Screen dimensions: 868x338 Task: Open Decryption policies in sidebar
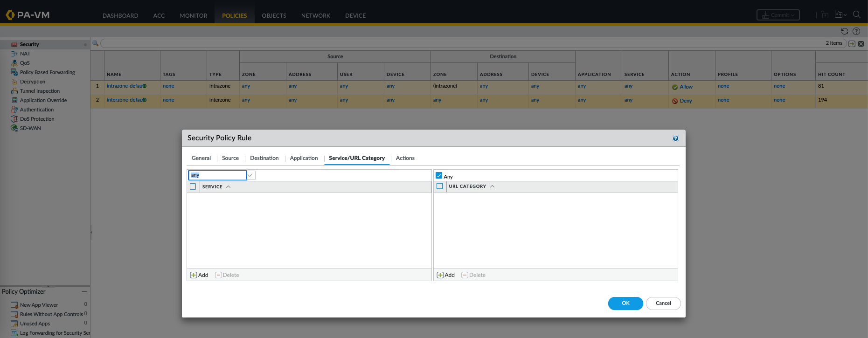pos(32,82)
